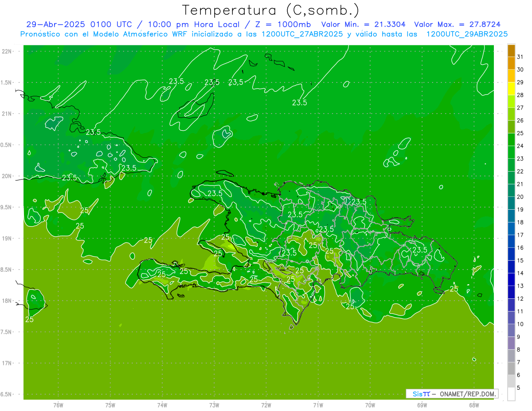Click the "Temperatura (C,somb.)" map title
The height and width of the screenshot is (411, 532).
[271, 10]
